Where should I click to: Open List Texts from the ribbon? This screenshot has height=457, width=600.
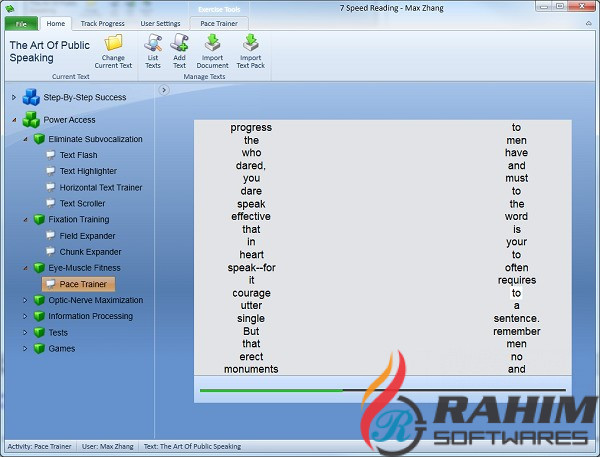click(x=153, y=44)
